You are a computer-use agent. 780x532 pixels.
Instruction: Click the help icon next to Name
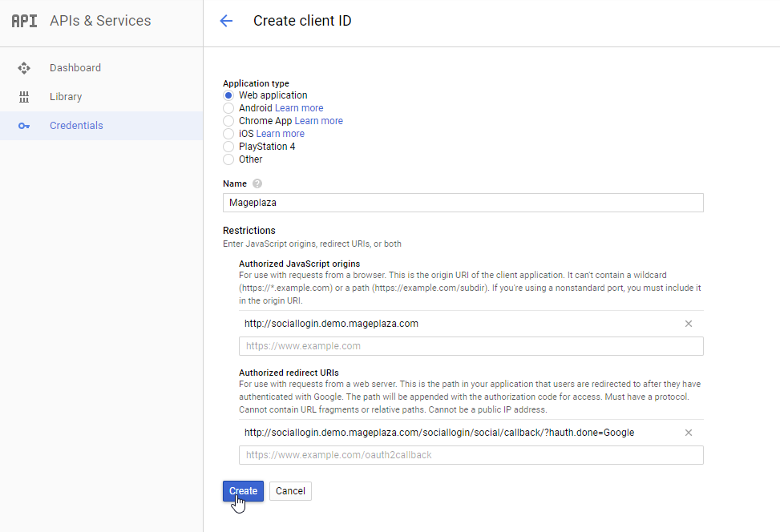click(x=257, y=183)
